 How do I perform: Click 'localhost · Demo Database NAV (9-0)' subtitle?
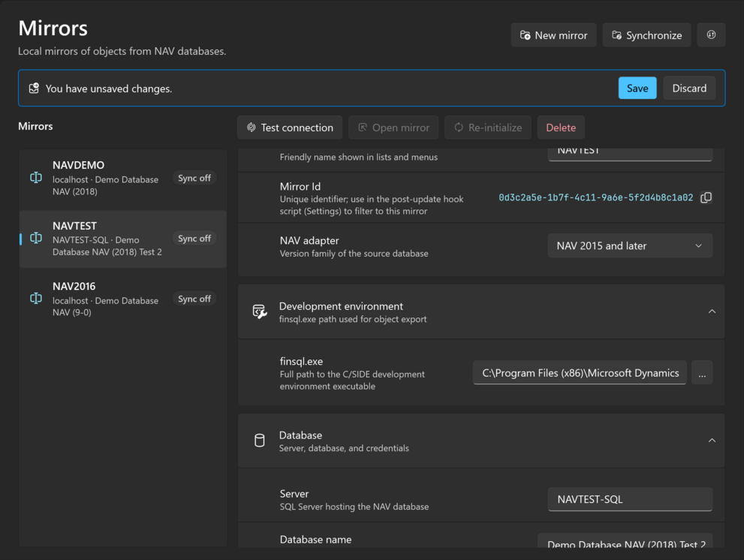pyautogui.click(x=105, y=306)
